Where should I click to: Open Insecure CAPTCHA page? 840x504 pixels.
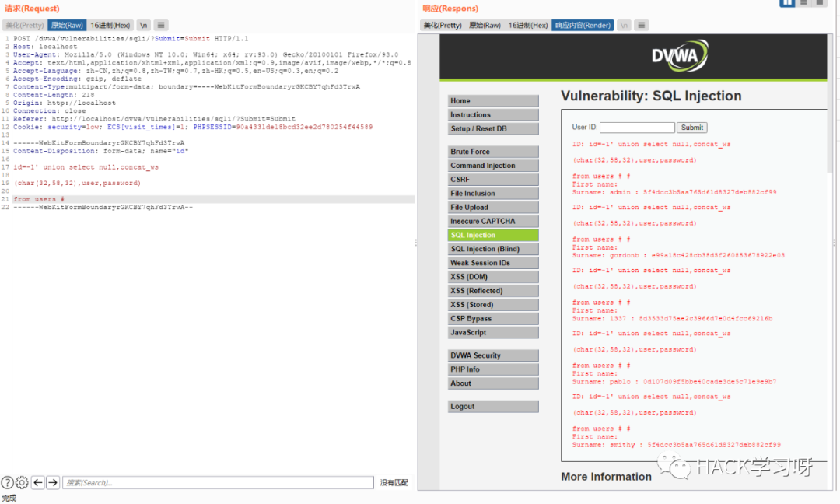[493, 221]
